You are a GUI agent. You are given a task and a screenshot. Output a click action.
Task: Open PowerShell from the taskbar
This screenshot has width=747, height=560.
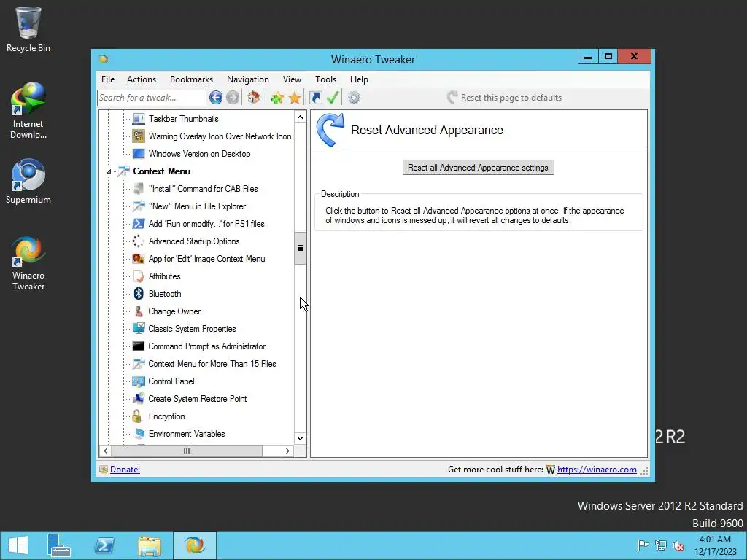point(104,545)
